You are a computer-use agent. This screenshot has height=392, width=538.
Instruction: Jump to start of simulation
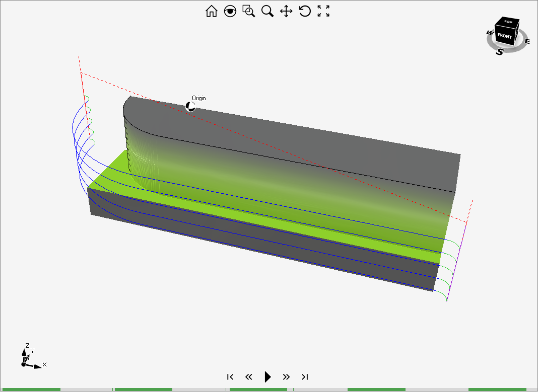[230, 377]
